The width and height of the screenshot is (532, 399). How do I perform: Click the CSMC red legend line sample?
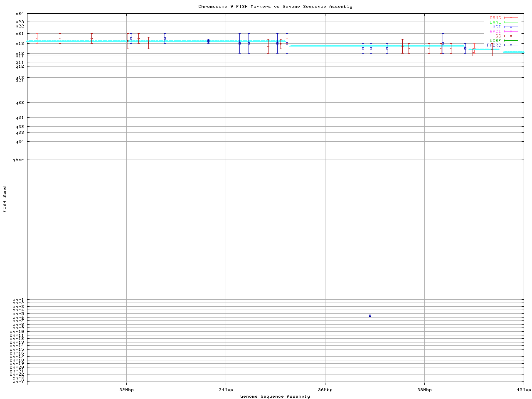(511, 18)
